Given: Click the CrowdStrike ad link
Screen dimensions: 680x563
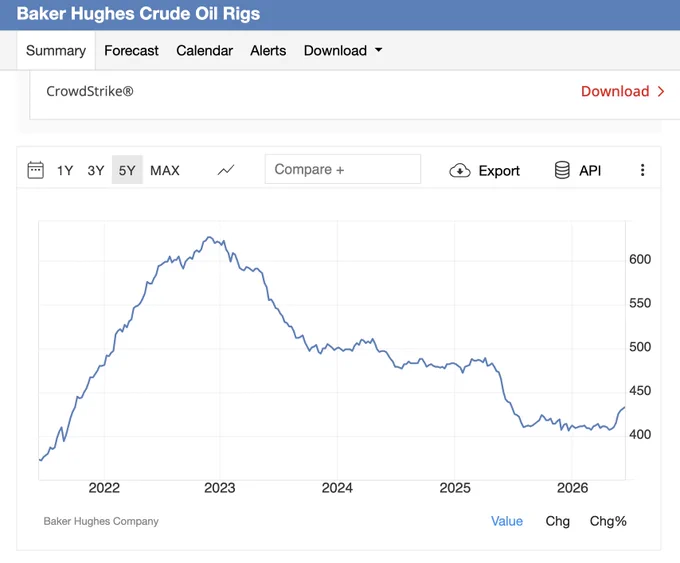Looking at the screenshot, I should point(90,92).
